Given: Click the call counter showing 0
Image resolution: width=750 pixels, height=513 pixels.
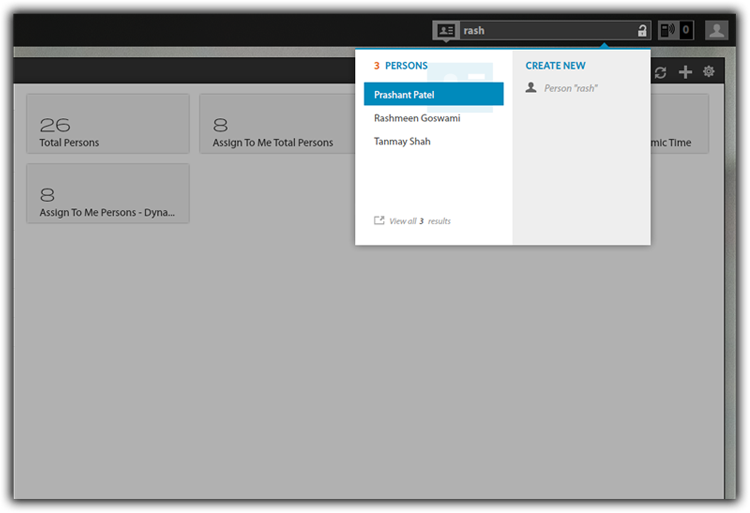Looking at the screenshot, I should coord(686,30).
